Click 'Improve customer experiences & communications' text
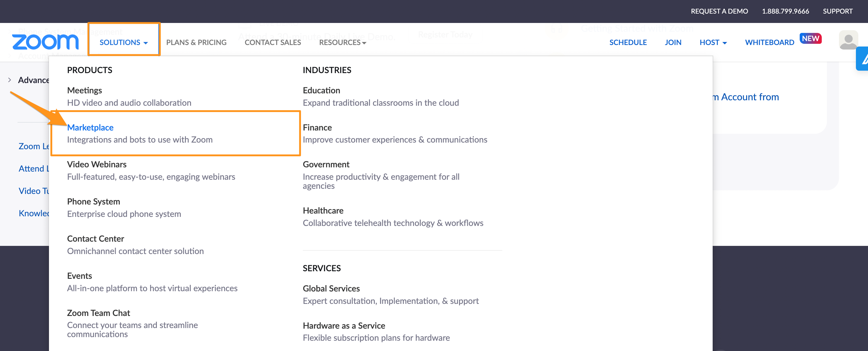The height and width of the screenshot is (351, 868). click(x=395, y=140)
